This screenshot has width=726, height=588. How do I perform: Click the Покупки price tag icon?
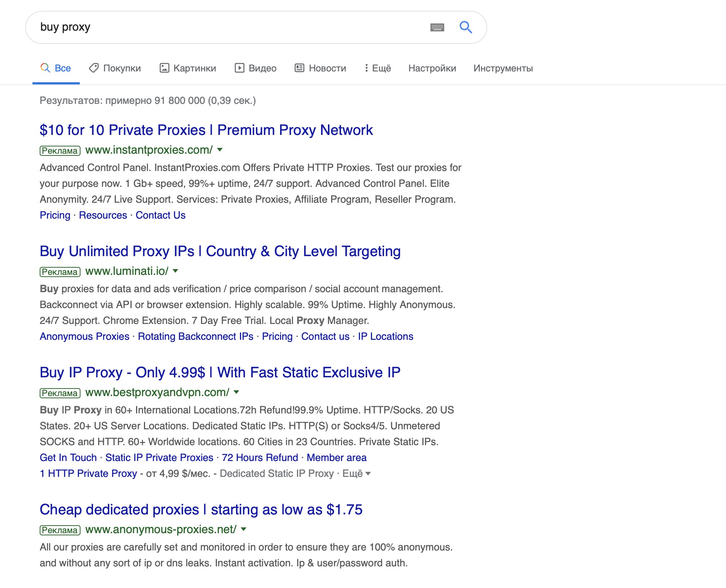(94, 68)
